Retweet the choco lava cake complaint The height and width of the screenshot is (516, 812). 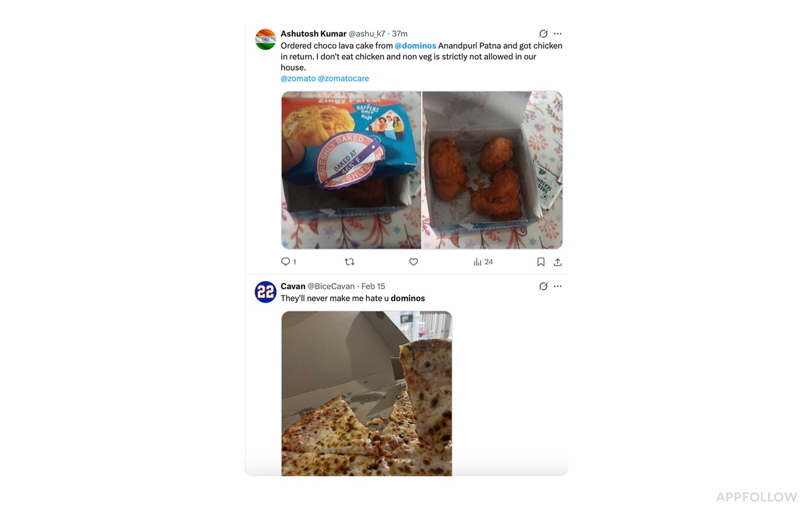pos(349,262)
